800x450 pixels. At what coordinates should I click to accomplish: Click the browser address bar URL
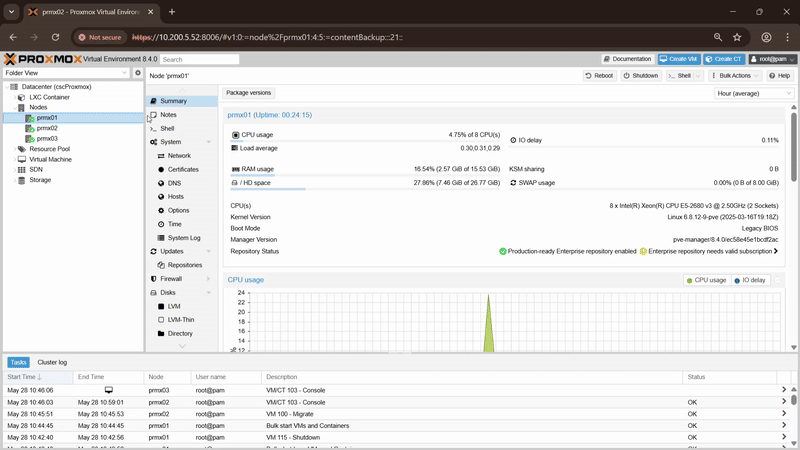pyautogui.click(x=267, y=37)
